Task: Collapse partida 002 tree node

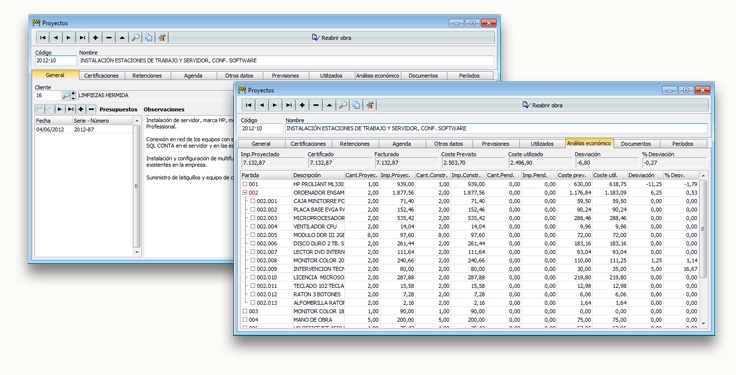Action: (245, 193)
